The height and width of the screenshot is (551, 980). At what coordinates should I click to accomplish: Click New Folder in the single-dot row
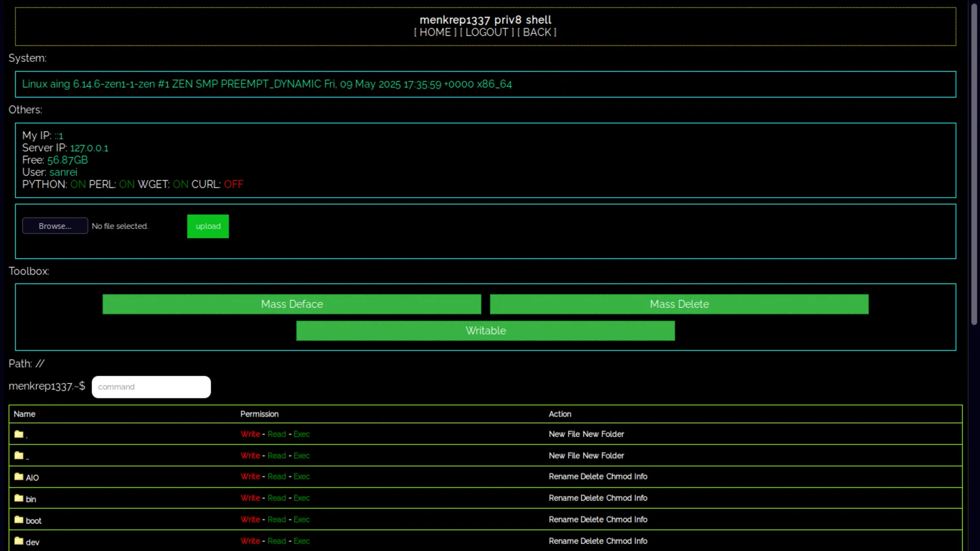[x=603, y=434]
